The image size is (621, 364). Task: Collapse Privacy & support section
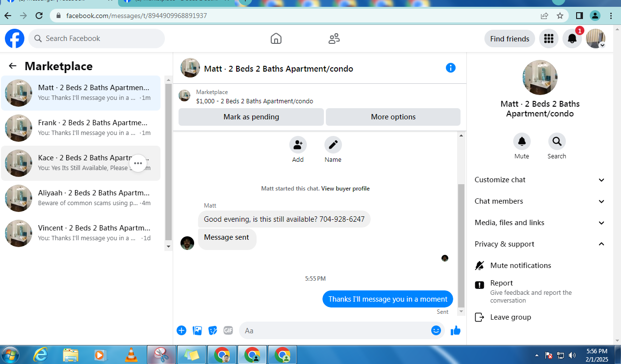coord(540,244)
